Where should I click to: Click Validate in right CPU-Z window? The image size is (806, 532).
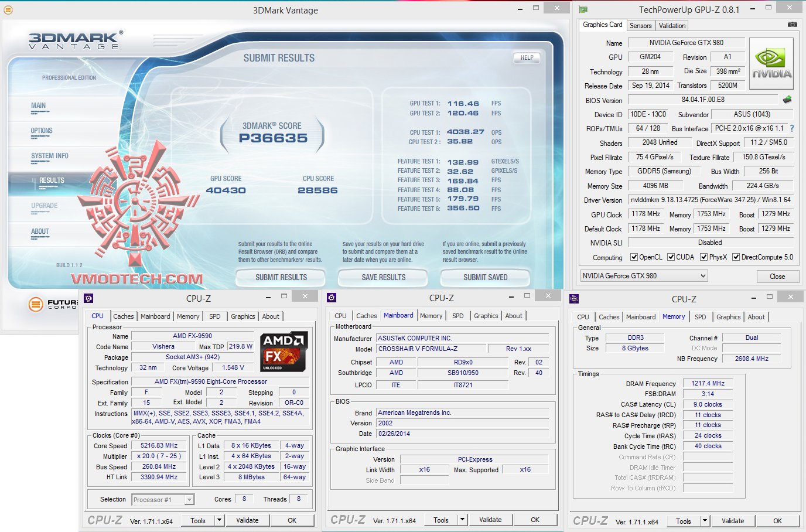click(733, 521)
